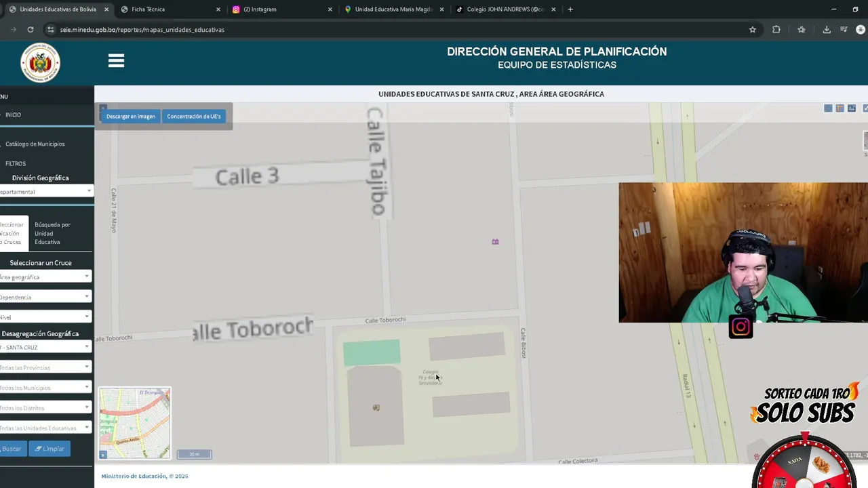This screenshot has width=868, height=488.
Task: Click the orange map layer icon
Action: (840, 108)
